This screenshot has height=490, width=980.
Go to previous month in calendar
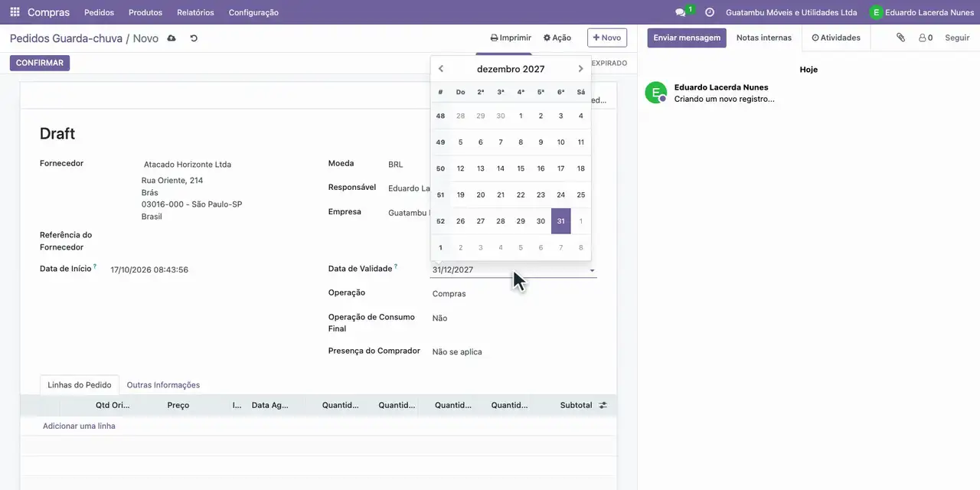(x=441, y=69)
